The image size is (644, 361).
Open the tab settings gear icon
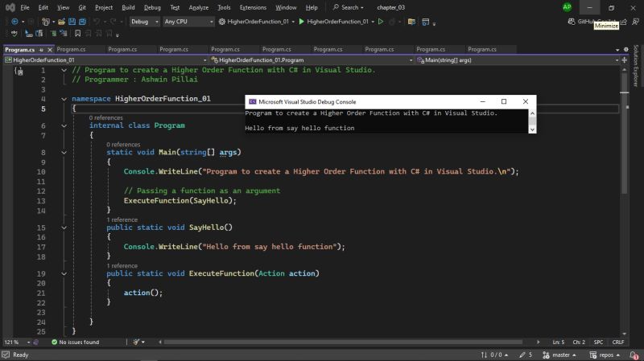point(626,49)
